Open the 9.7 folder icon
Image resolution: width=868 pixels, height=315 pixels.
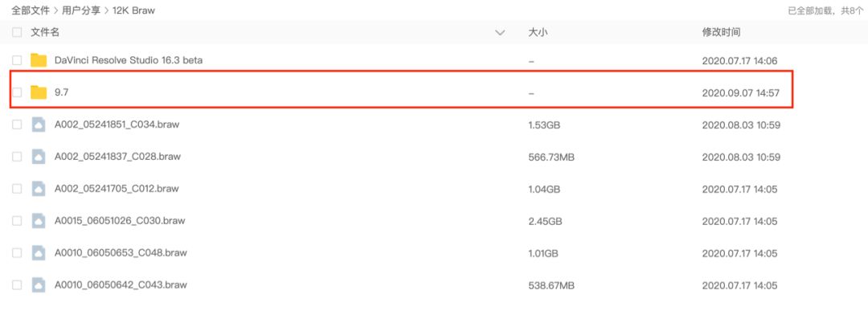coord(39,92)
